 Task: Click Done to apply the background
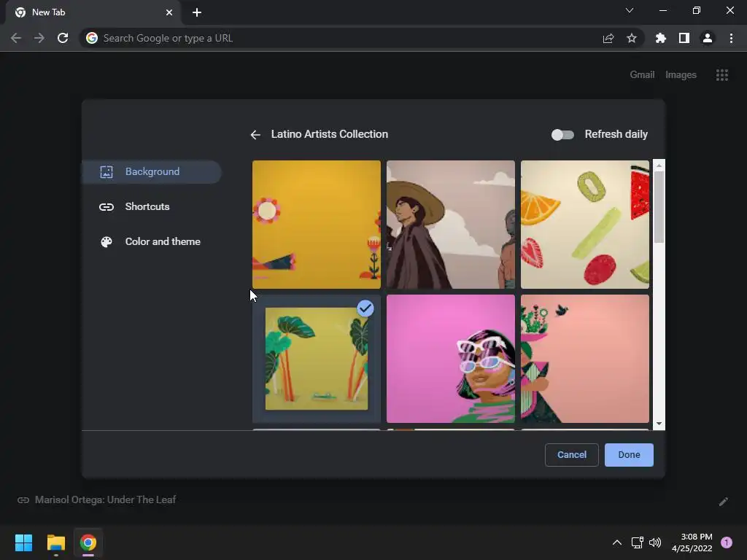[x=629, y=455]
